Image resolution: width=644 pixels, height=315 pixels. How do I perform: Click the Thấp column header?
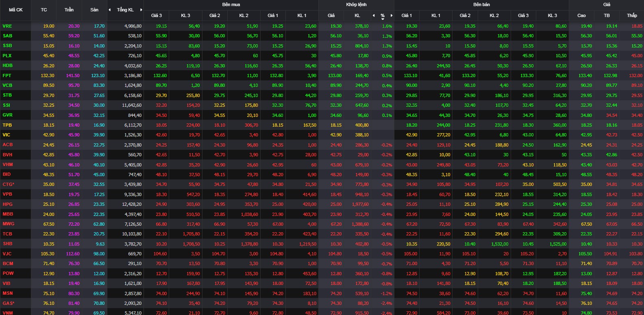pyautogui.click(x=632, y=15)
